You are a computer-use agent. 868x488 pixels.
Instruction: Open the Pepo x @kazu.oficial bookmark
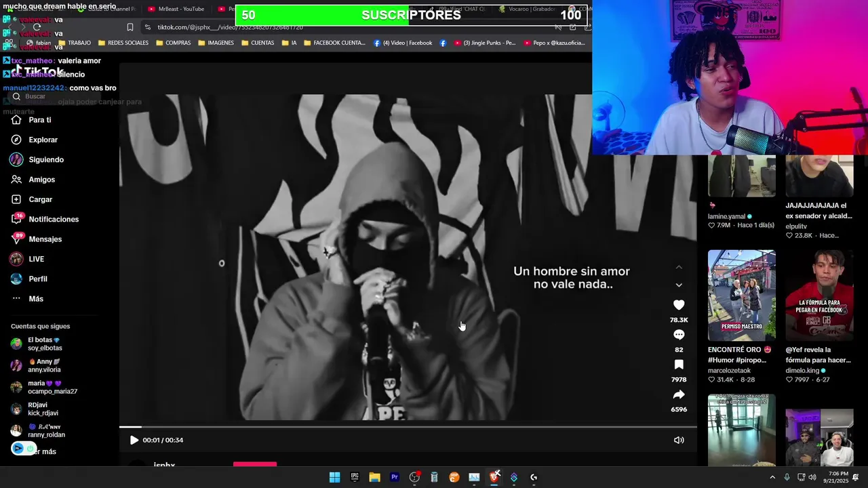click(x=553, y=43)
